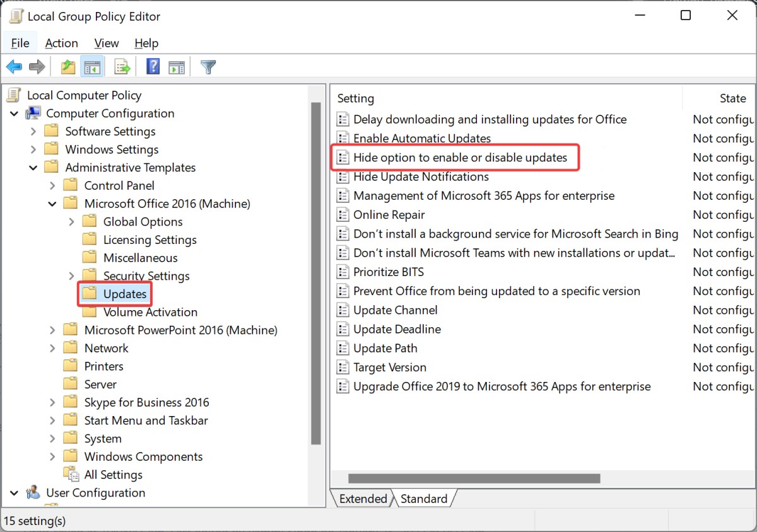Click the Group Policy Editor title bar icon
This screenshot has height=532, width=757.
[x=16, y=16]
